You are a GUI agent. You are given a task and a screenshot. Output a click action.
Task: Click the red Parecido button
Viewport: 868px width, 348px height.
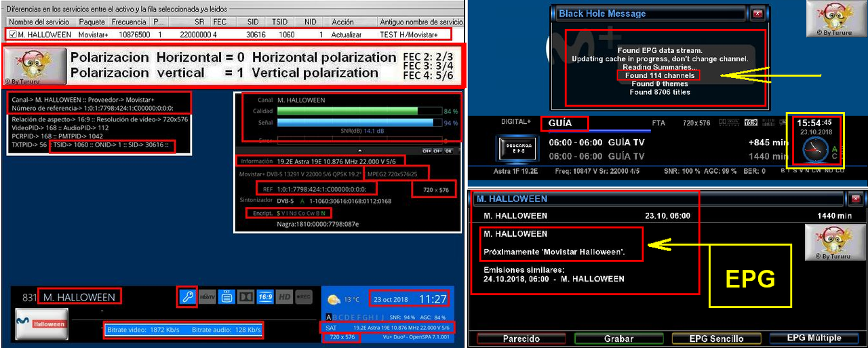[521, 339]
